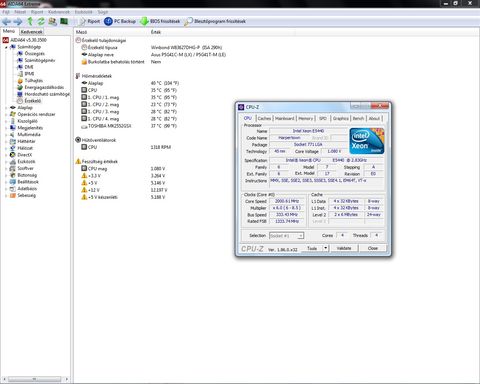Open the Bench tab in CPU-Z
The image size is (480, 384).
(x=358, y=118)
